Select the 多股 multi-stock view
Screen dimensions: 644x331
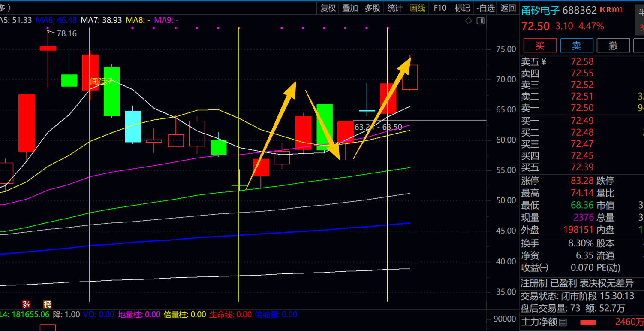tap(372, 8)
